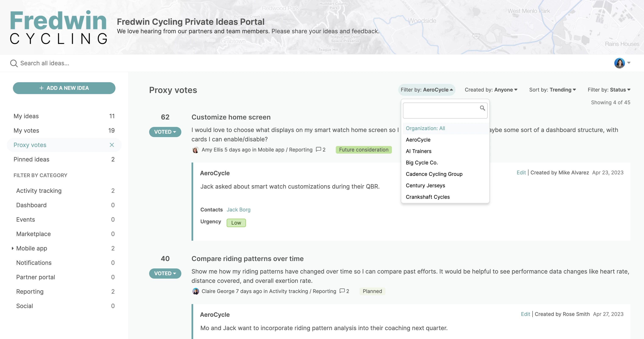The image size is (644, 339).
Task: Toggle VOTED button on Customize home screen
Action: 165,132
